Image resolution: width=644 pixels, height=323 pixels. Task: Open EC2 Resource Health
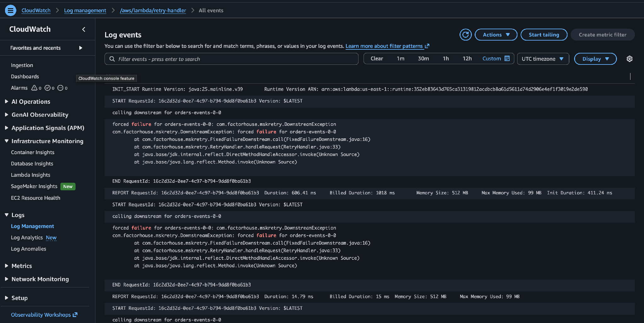[x=36, y=198]
